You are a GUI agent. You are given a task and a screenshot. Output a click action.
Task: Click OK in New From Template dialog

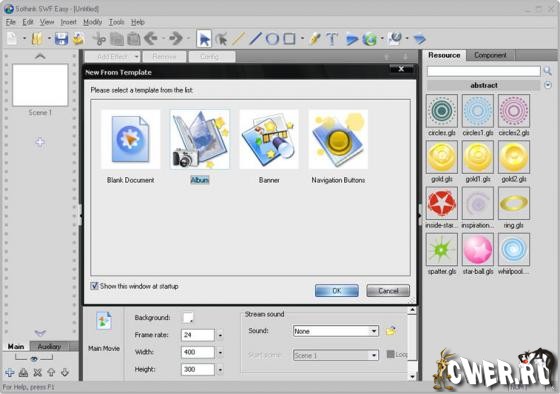coord(337,290)
